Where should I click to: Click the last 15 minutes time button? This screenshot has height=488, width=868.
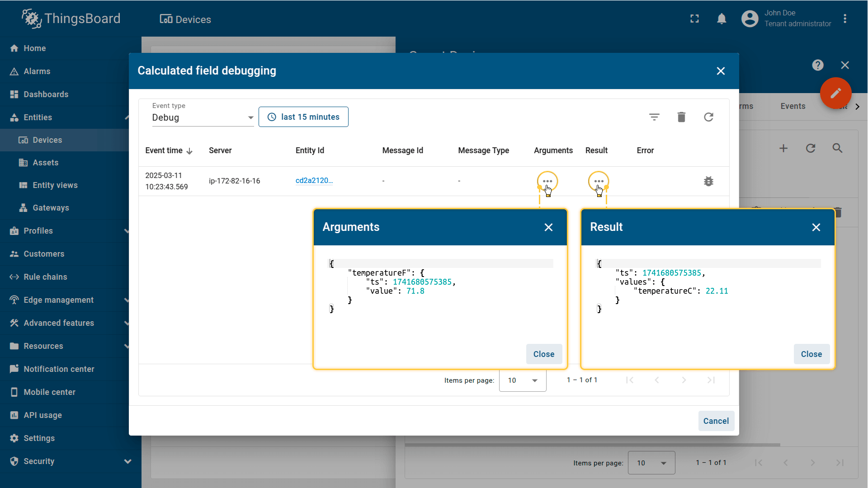303,117
